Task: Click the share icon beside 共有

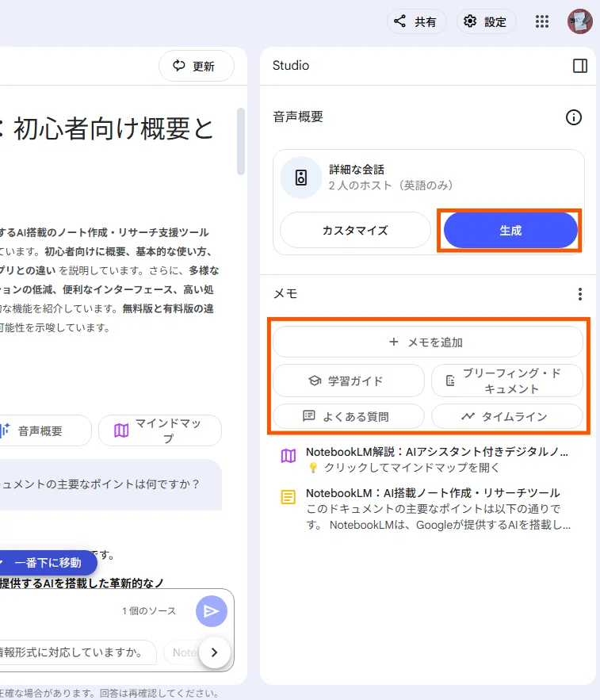Action: point(399,21)
